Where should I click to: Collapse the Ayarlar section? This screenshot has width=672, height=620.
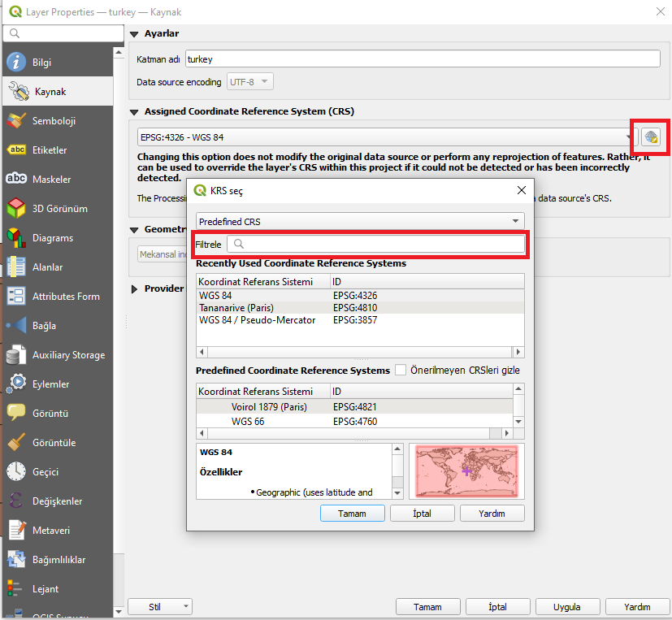coord(134,34)
